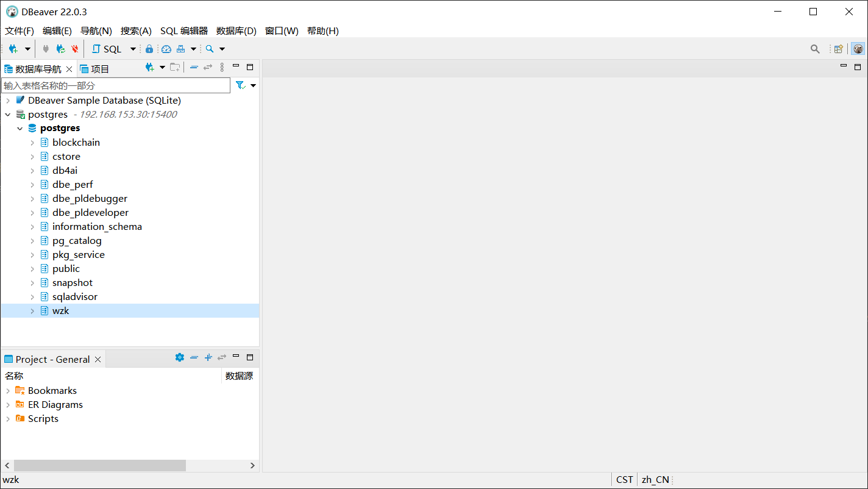
Task: Collapse the bold postgres database node
Action: pyautogui.click(x=20, y=129)
